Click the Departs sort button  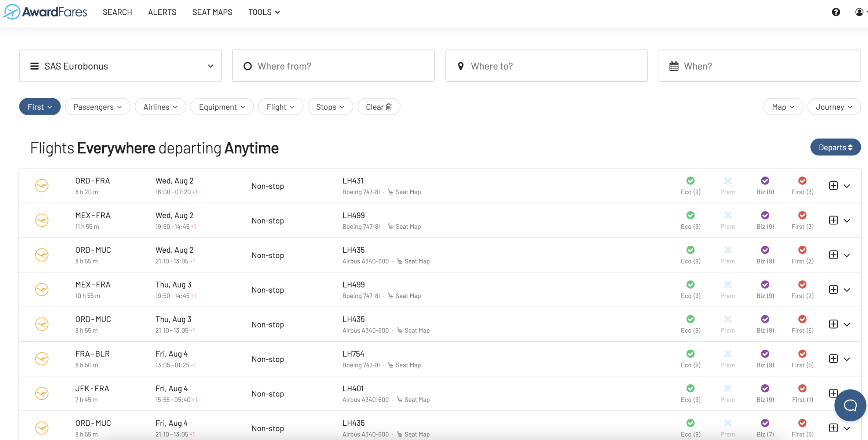(835, 147)
